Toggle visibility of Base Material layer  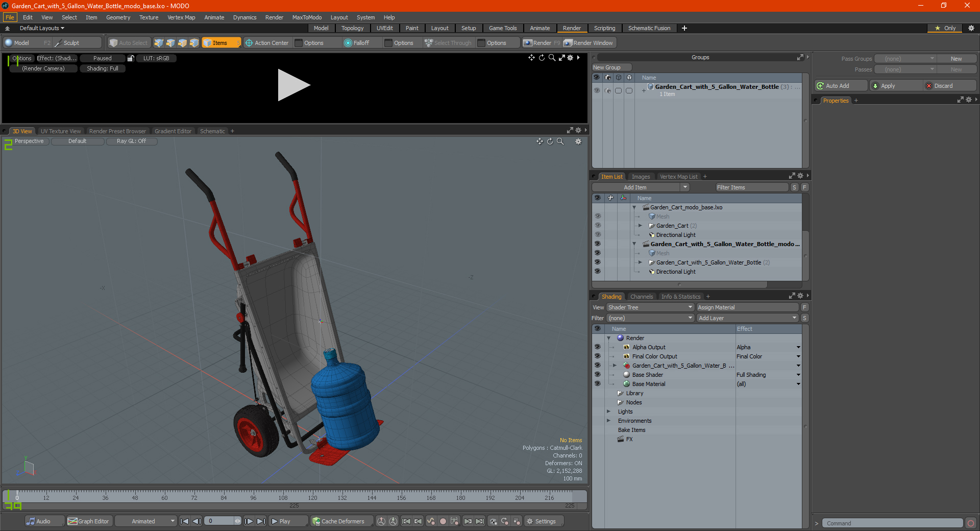pos(597,384)
